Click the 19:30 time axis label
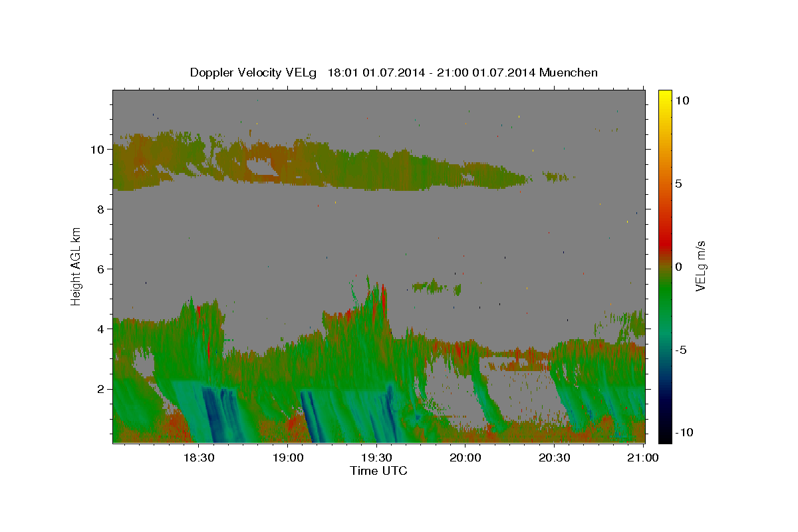798x532 pixels. [377, 458]
